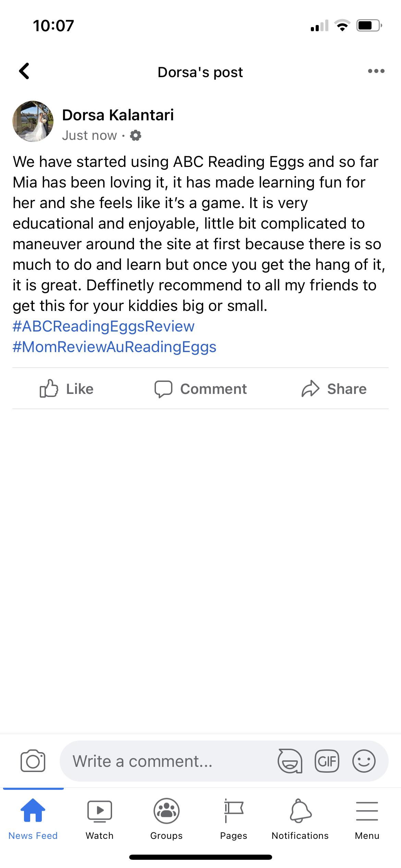The image size is (401, 868).
Task: Open the Pages tab
Action: pyautogui.click(x=234, y=818)
